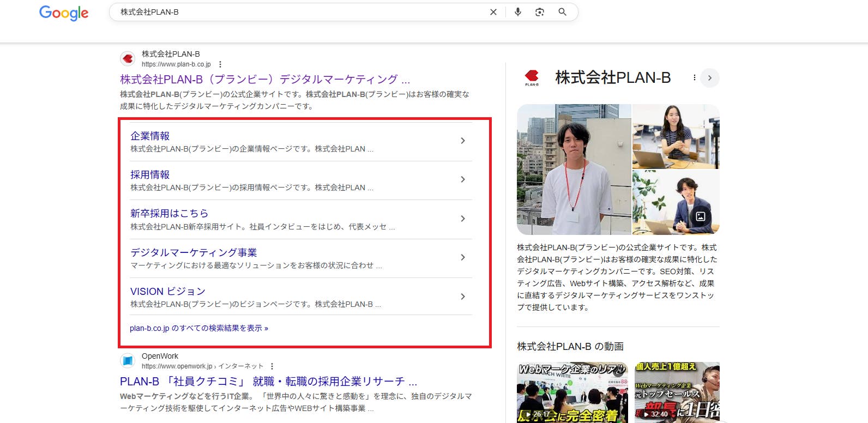This screenshot has height=423, width=868.
Task: Click the image gallery icon on photo
Action: [x=701, y=216]
